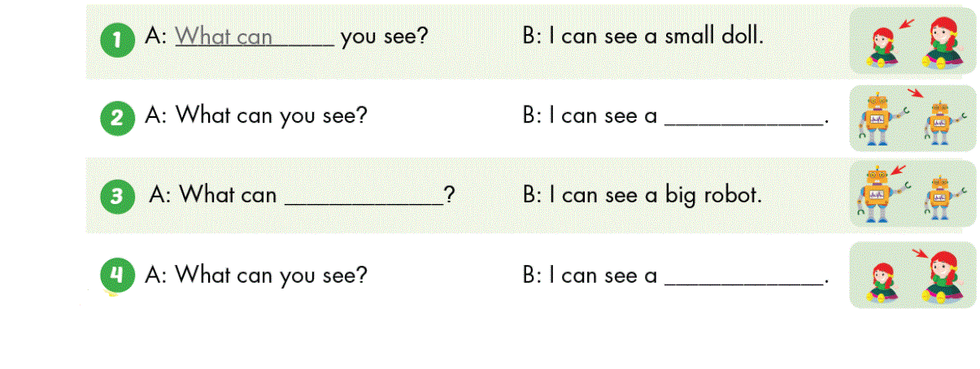Click the answer blank in row 4

[743, 277]
